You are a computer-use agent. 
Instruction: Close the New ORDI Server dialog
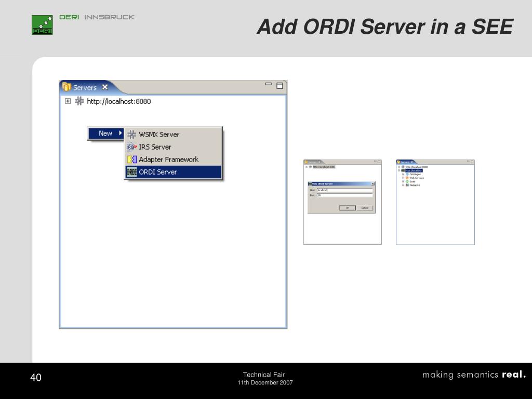tap(373, 183)
